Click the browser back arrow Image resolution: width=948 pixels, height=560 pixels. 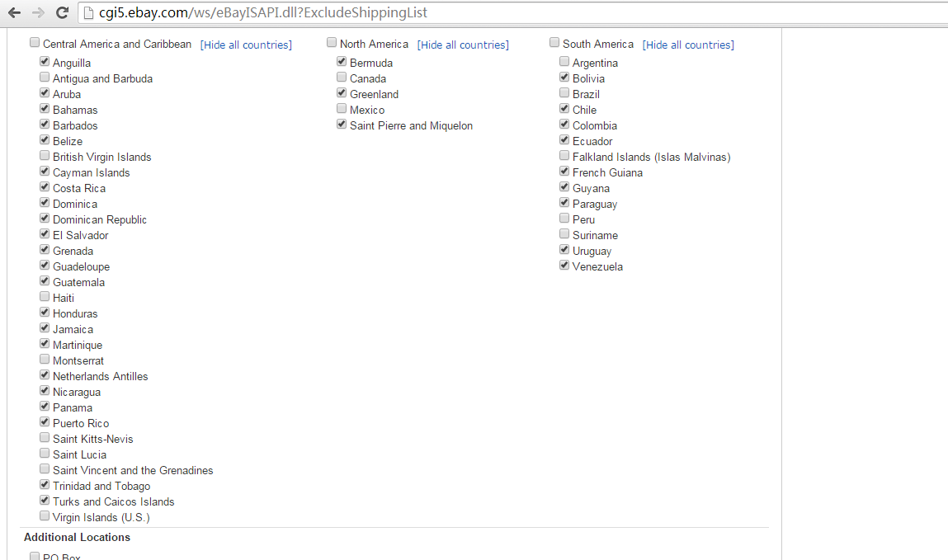pyautogui.click(x=14, y=13)
